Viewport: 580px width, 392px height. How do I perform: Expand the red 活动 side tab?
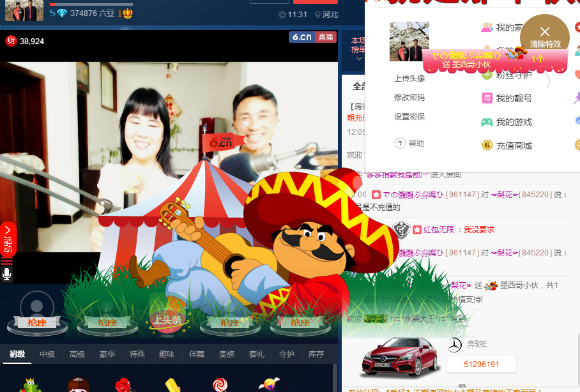pos(8,239)
